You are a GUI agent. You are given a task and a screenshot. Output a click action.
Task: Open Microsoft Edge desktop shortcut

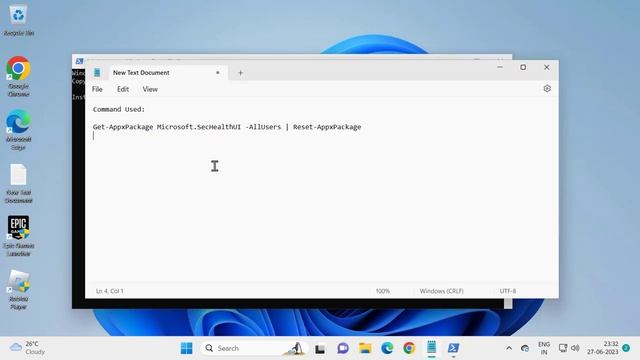tap(18, 130)
